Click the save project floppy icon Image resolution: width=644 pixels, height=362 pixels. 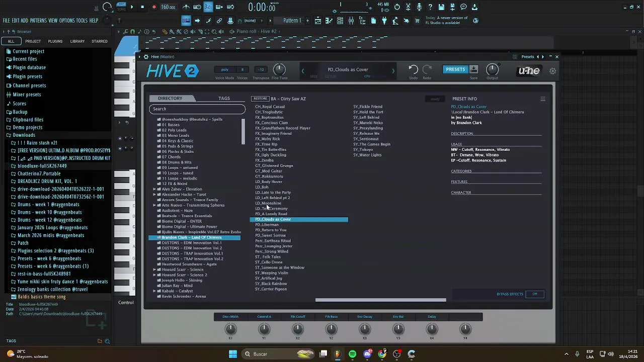441,7
